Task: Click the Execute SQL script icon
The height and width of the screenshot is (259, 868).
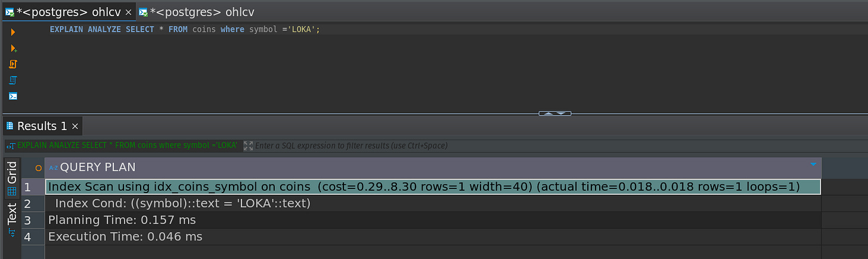Action: click(x=13, y=64)
